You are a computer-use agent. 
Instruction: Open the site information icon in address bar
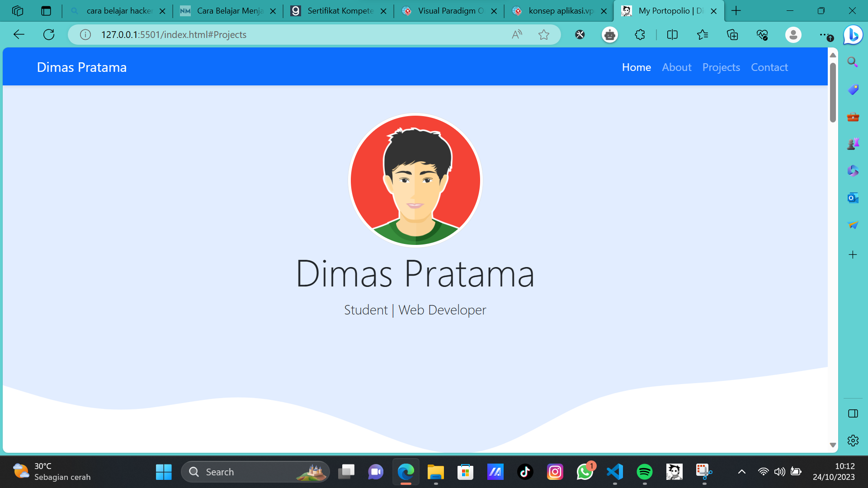[85, 34]
